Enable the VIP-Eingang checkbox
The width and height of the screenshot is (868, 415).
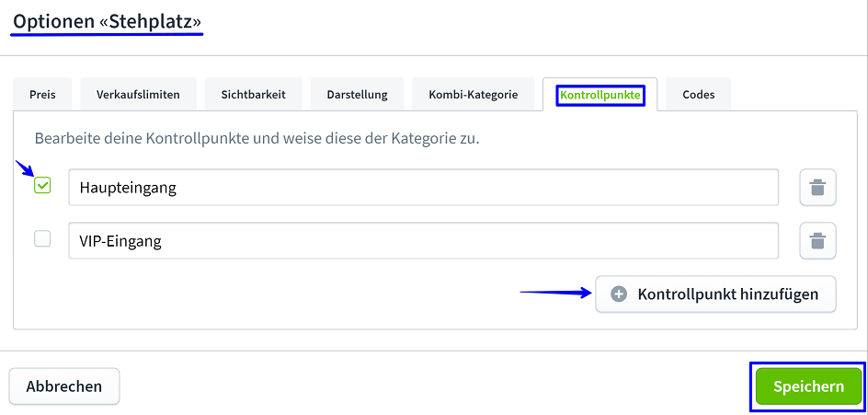tap(42, 239)
